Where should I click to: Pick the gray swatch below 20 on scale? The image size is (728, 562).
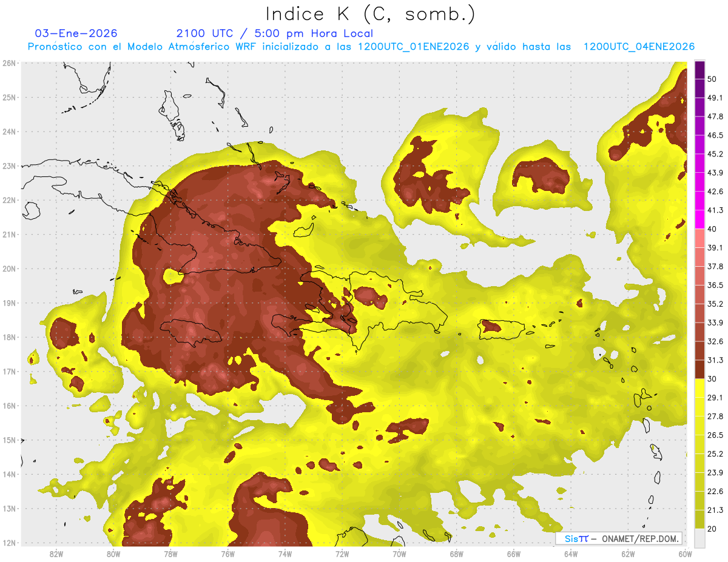tap(699, 537)
